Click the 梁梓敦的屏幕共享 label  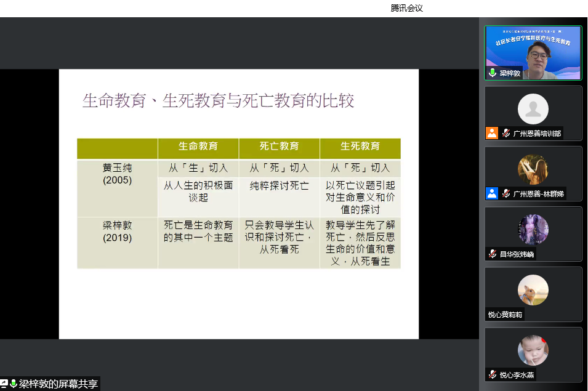[58, 384]
